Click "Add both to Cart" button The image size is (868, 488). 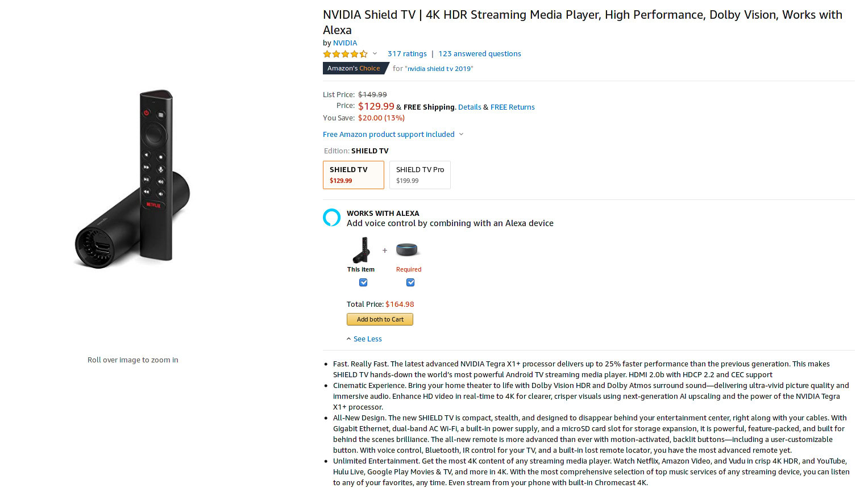point(380,319)
